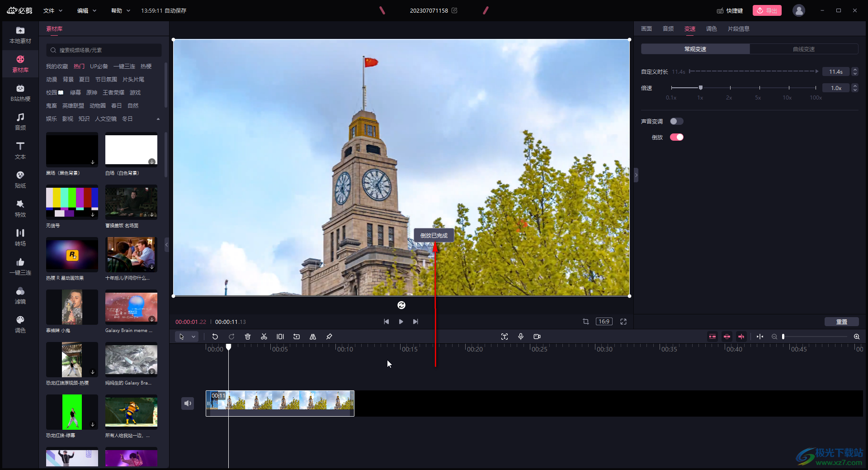Expand the selection tool mode dropdown arrow
Viewport: 868px width, 470px height.
(x=193, y=337)
